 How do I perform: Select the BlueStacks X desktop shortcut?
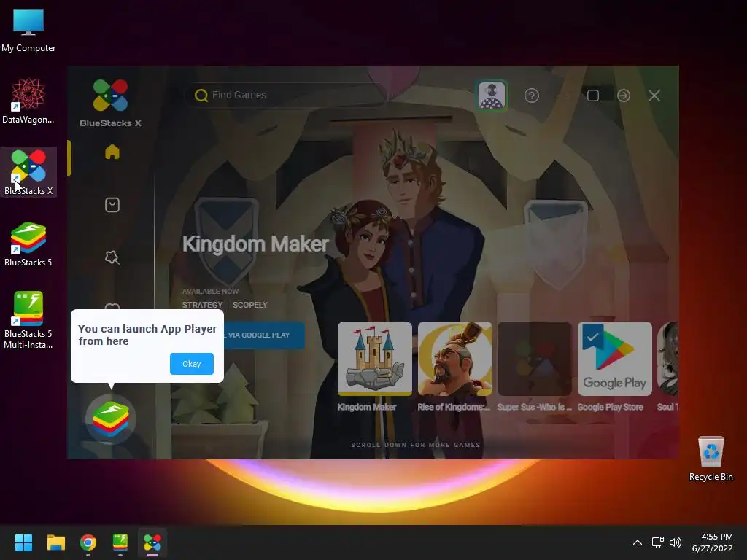tap(28, 172)
